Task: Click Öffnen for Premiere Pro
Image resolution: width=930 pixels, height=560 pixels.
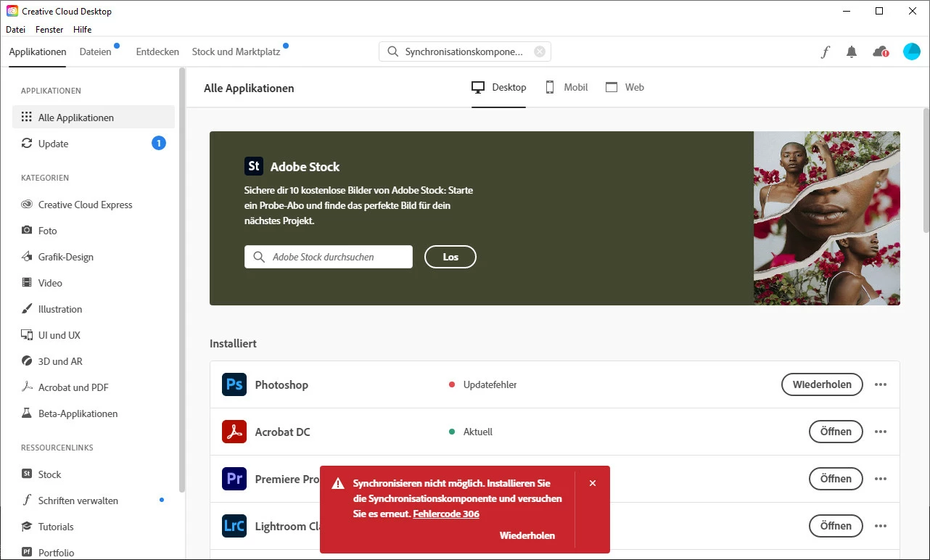Action: point(836,479)
